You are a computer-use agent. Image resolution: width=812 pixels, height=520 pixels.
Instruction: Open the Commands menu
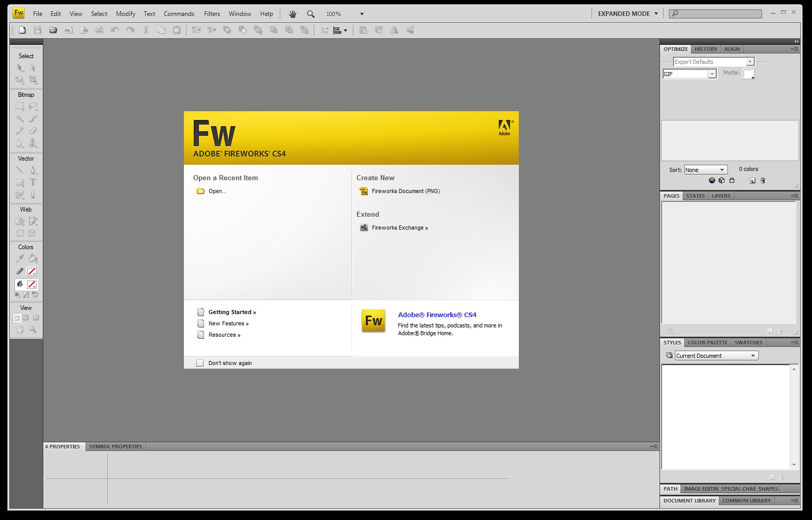point(179,14)
